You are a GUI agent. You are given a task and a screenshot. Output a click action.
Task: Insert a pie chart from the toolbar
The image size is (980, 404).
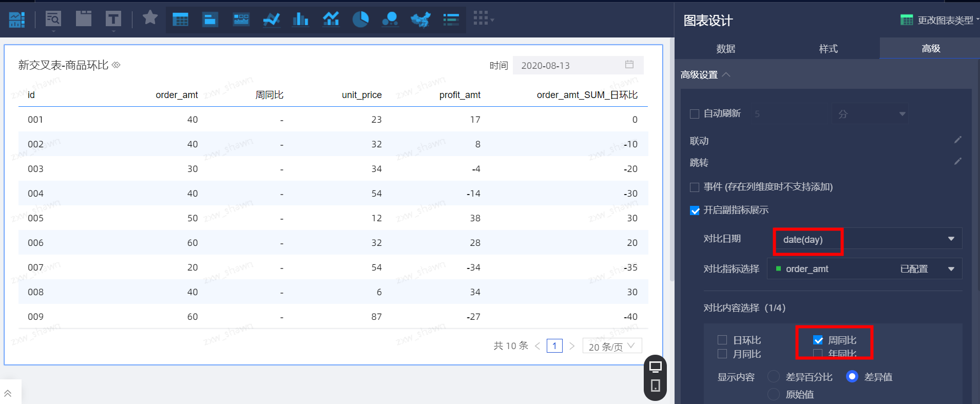pos(360,20)
